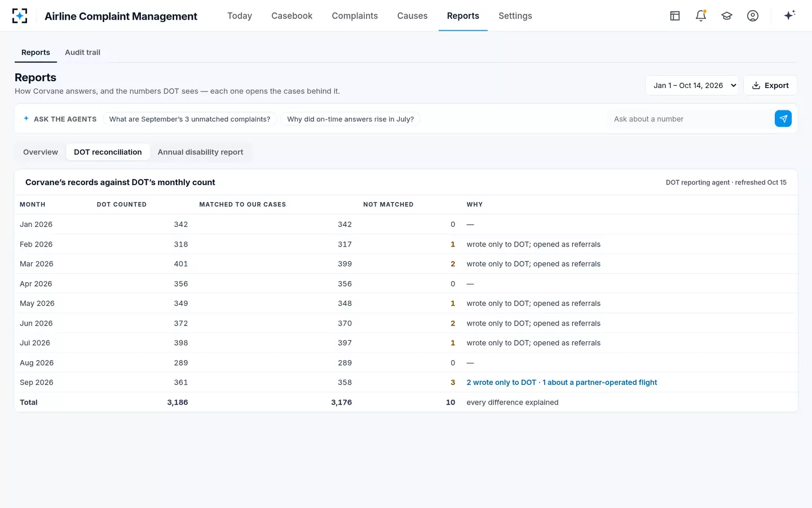The width and height of the screenshot is (812, 508).
Task: Click the Matched To Our Cases column header
Action: pyautogui.click(x=242, y=204)
